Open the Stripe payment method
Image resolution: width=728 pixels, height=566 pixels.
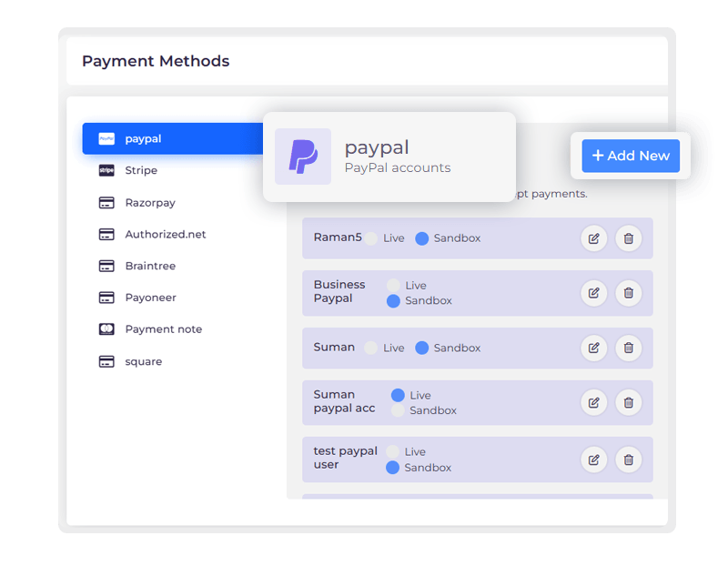pos(141,170)
